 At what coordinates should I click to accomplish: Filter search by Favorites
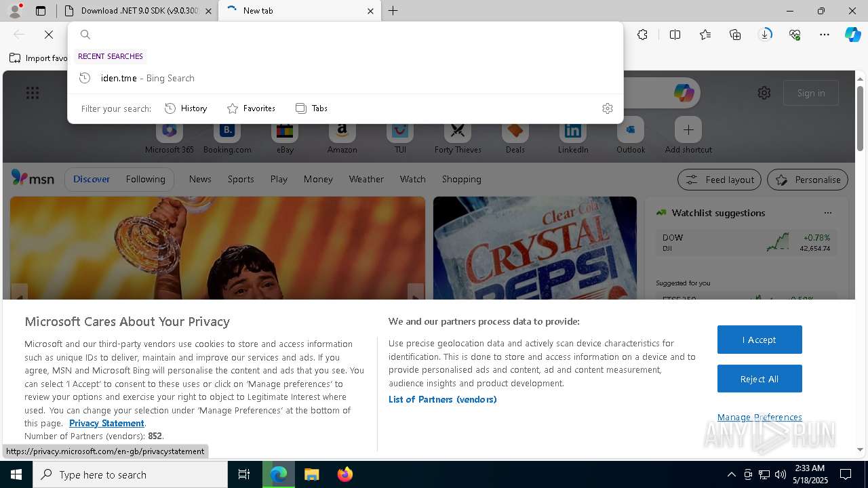(x=251, y=108)
